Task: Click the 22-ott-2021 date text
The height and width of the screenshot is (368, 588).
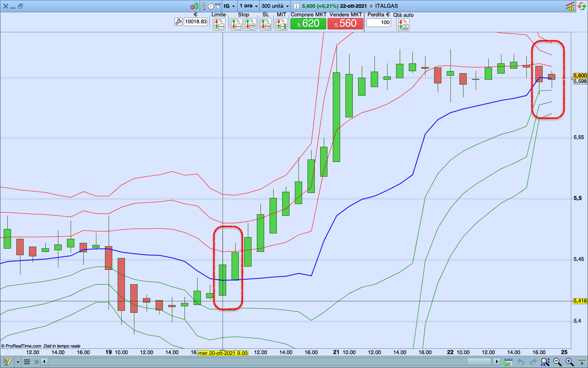Action: click(x=353, y=6)
